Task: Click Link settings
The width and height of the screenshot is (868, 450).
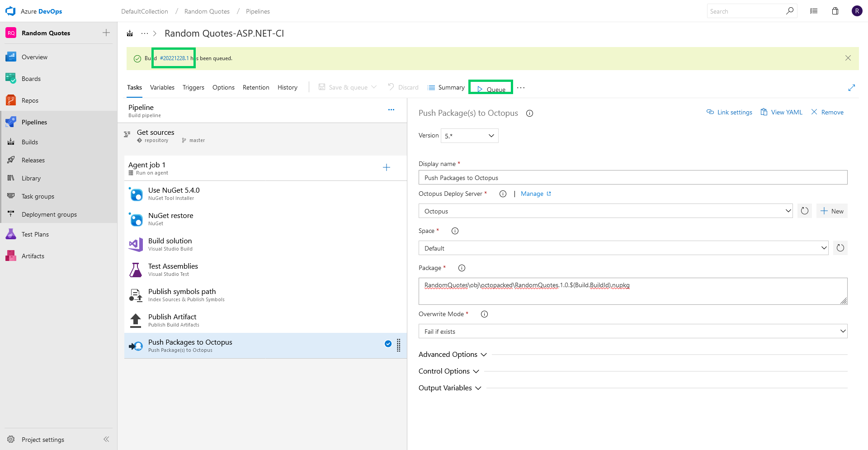Action: click(729, 112)
